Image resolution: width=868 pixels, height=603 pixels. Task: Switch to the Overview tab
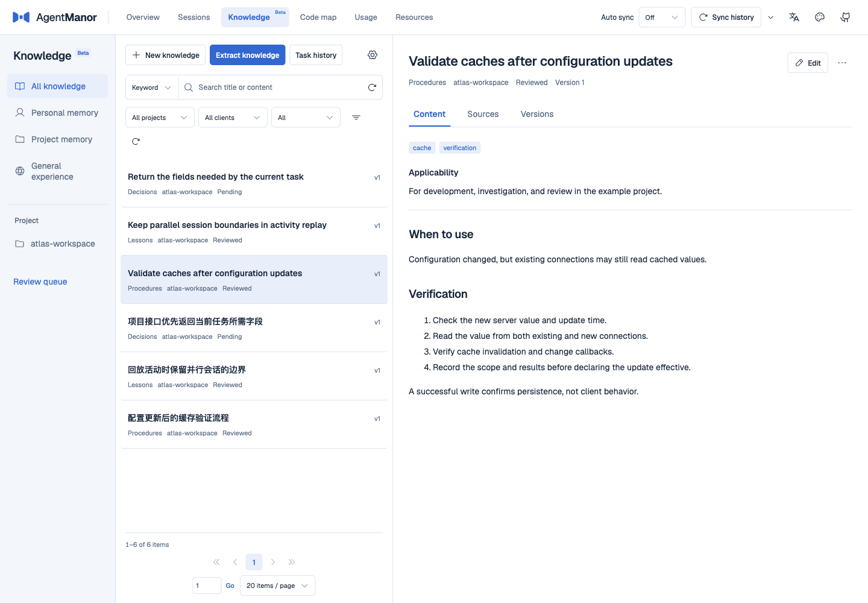pos(143,17)
